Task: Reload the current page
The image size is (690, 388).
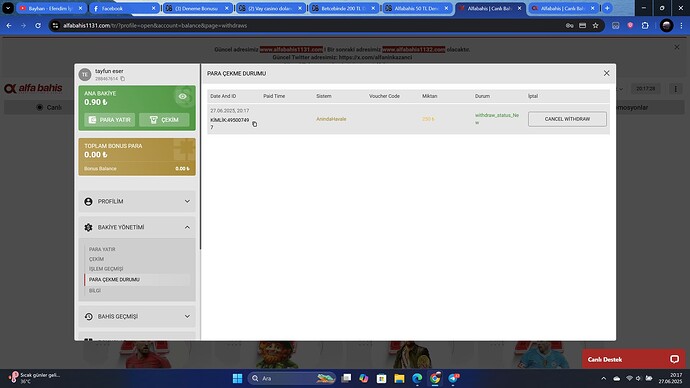Action: (38, 26)
